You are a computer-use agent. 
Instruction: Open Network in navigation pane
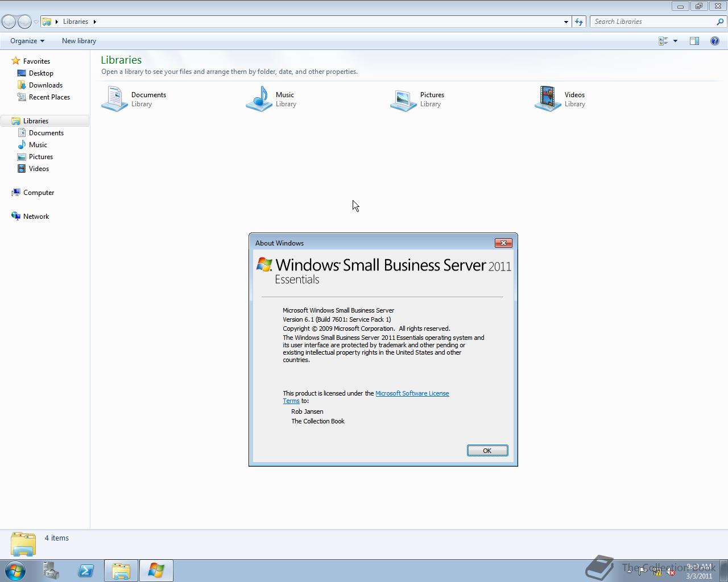(36, 217)
